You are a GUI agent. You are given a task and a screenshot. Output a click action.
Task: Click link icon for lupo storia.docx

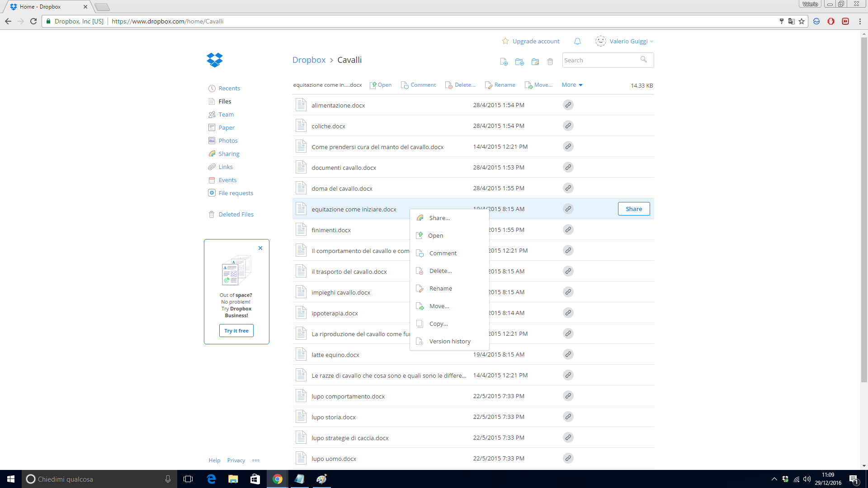pos(568,417)
